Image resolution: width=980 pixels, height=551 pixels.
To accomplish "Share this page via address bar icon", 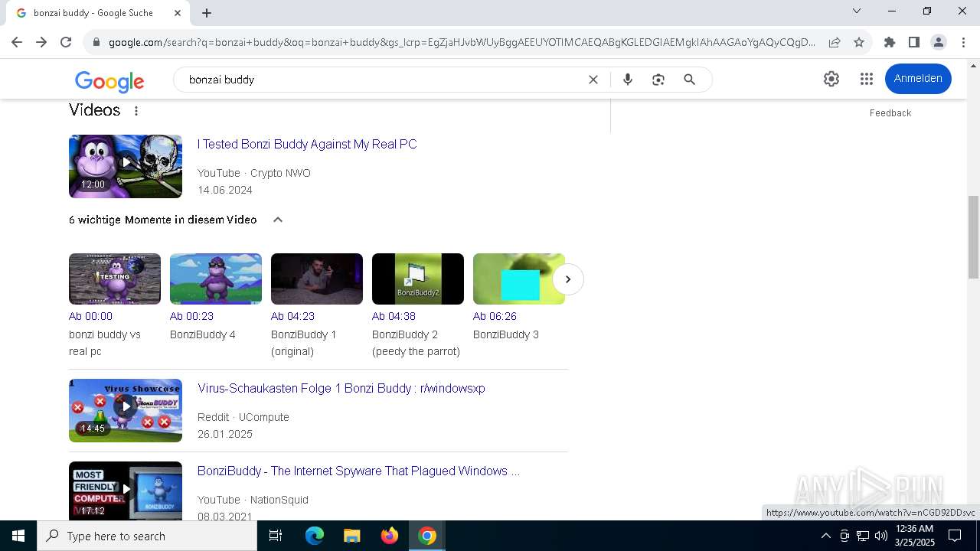I will coord(835,42).
